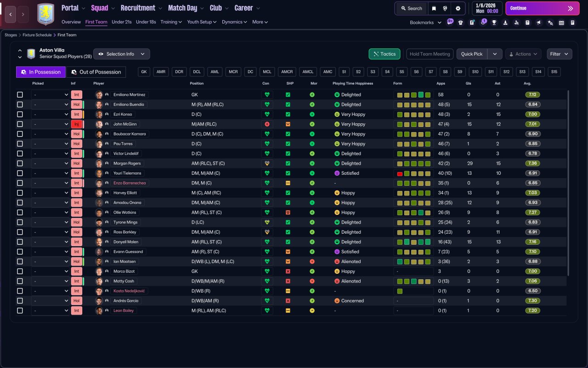Go forward with the right arrow button
Image resolution: width=588 pixels, height=368 pixels.
point(23,14)
